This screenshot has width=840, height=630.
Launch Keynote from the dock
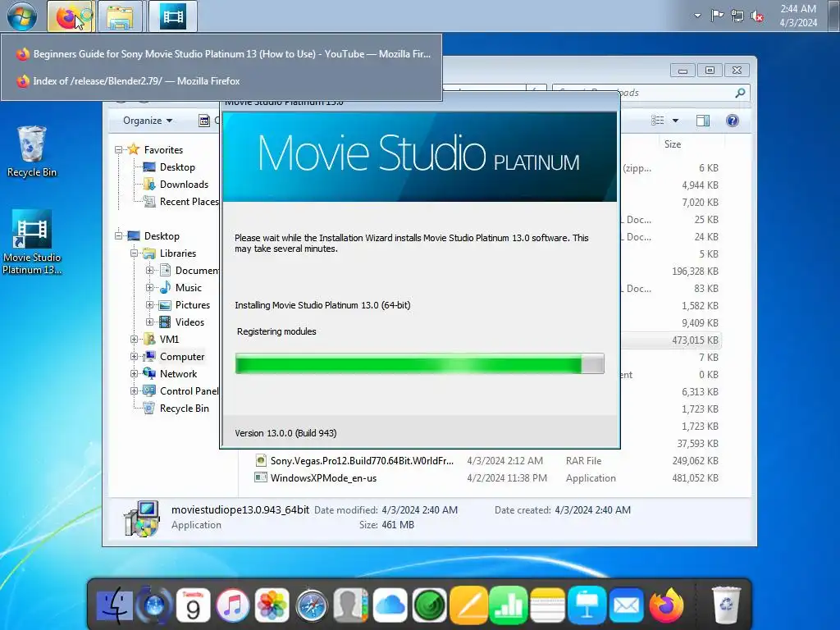click(x=587, y=606)
